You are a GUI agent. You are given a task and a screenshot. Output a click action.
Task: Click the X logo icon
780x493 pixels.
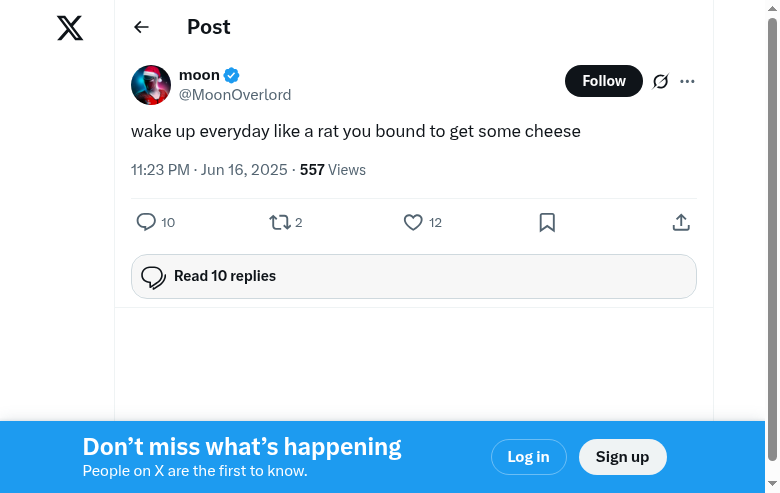(x=70, y=28)
